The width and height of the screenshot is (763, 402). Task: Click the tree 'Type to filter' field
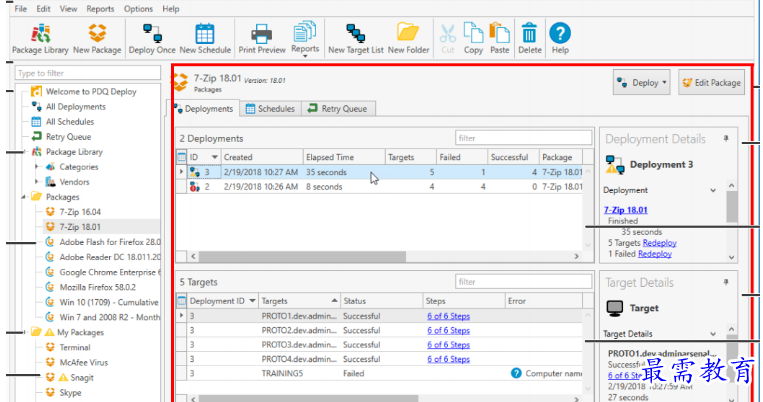88,73
